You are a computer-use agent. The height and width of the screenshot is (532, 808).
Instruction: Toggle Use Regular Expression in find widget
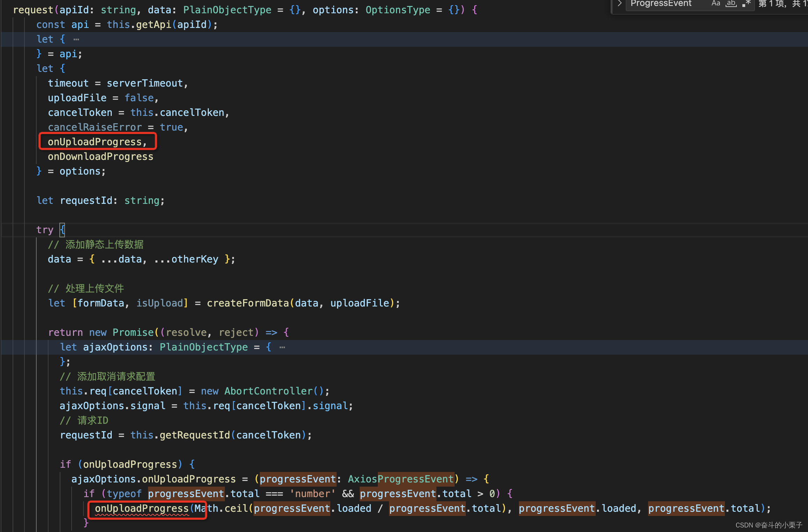(747, 3)
